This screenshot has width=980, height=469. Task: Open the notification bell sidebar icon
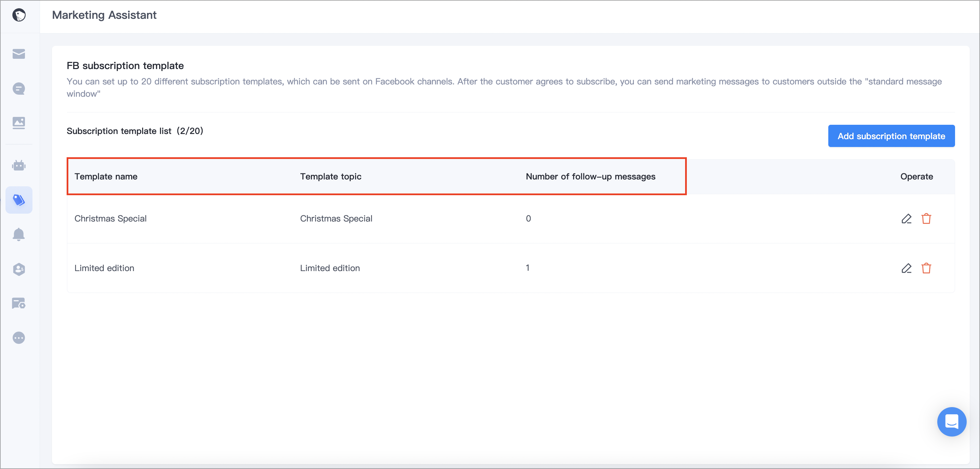pyautogui.click(x=19, y=234)
